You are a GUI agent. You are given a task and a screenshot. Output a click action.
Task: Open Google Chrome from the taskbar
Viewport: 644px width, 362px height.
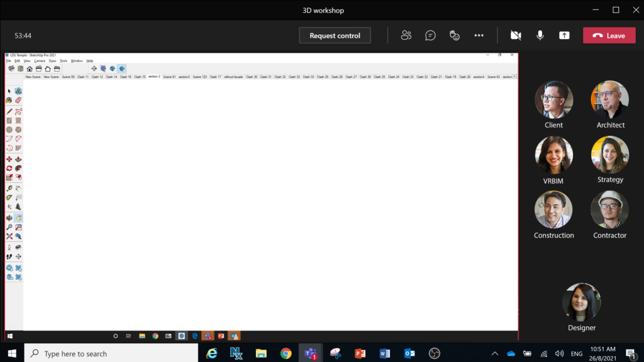click(x=286, y=353)
